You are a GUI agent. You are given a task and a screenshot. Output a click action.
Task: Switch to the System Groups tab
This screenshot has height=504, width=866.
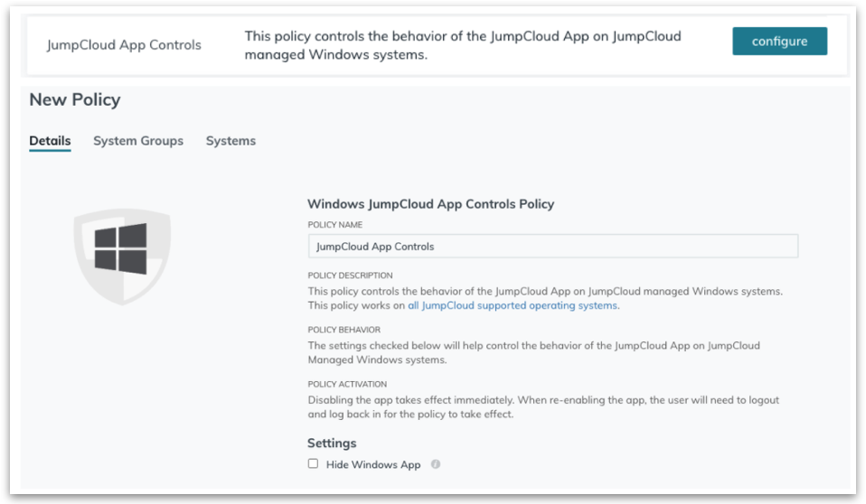[138, 141]
